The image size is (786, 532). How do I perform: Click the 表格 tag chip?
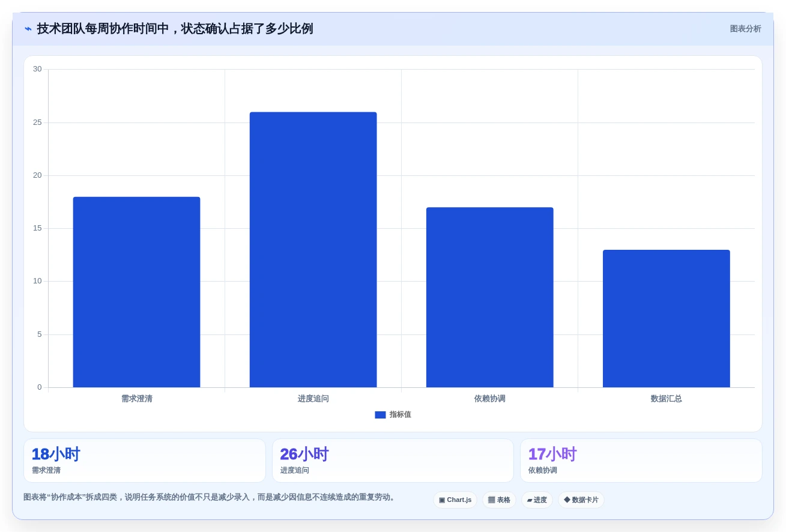coord(499,500)
